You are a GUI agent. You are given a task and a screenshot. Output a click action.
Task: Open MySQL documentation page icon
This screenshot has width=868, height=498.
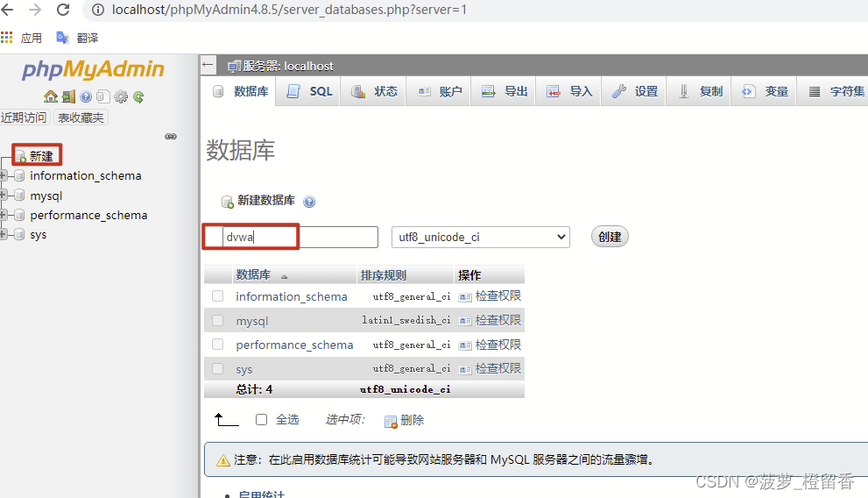[103, 97]
